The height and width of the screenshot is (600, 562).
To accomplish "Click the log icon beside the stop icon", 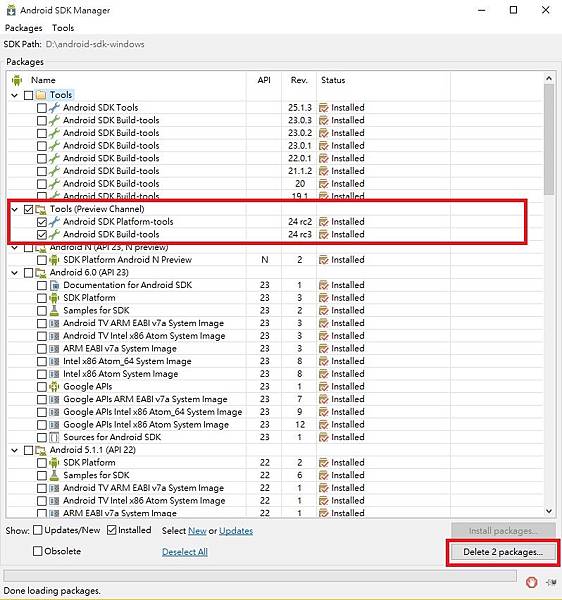I will [x=551, y=582].
